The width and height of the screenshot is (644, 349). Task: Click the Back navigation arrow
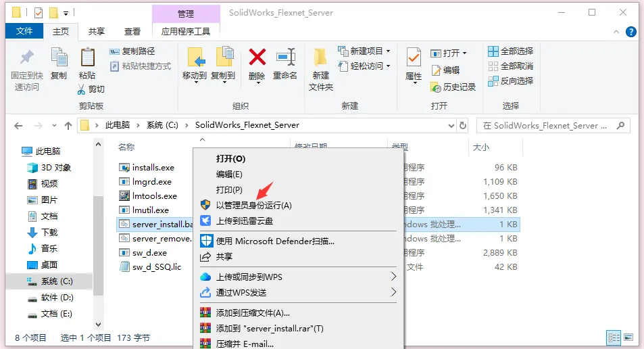(18, 126)
